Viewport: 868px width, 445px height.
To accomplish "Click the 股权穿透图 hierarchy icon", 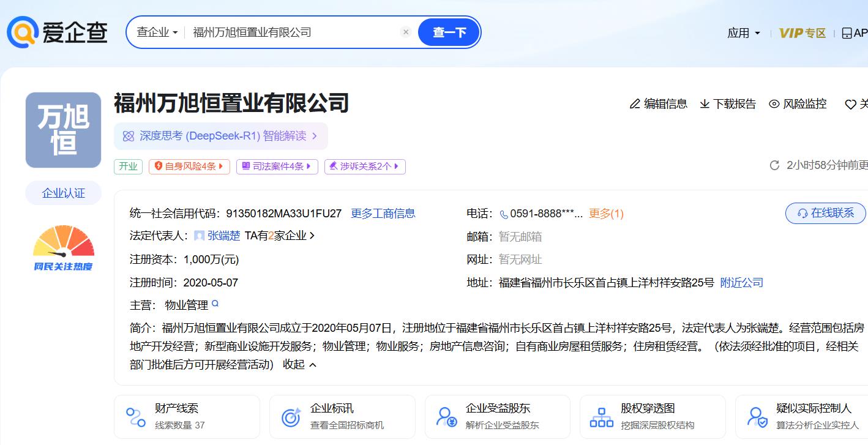I will tap(601, 417).
